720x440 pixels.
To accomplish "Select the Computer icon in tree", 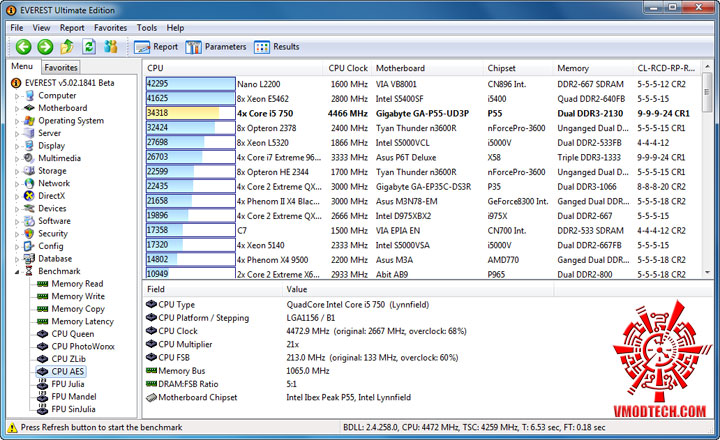I will 29,96.
